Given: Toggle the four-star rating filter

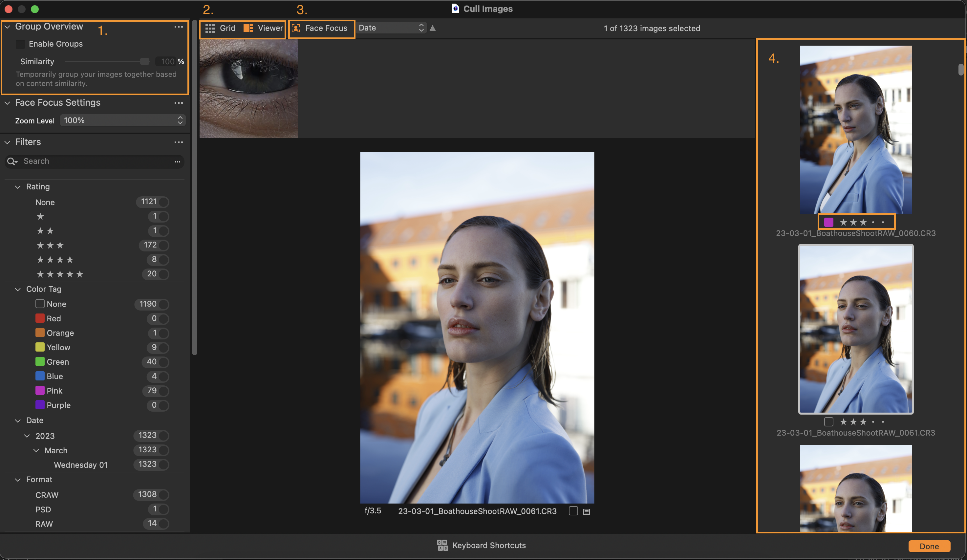Looking at the screenshot, I should 164,260.
